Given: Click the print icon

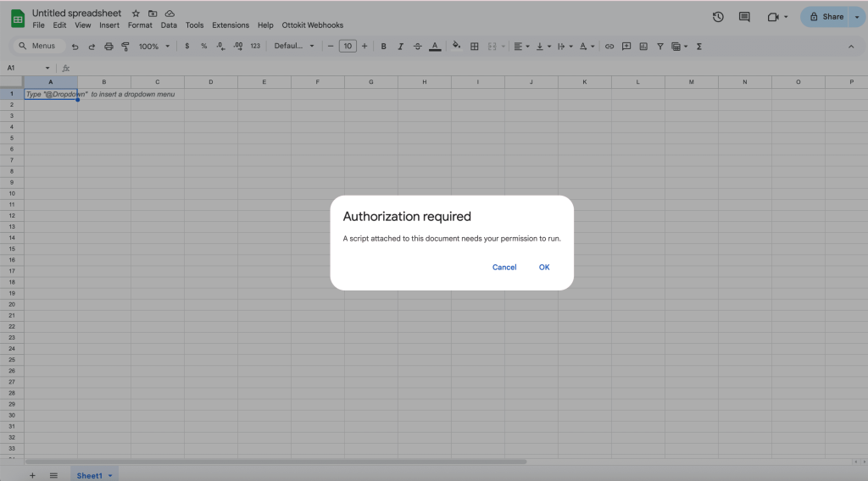Looking at the screenshot, I should [x=108, y=47].
